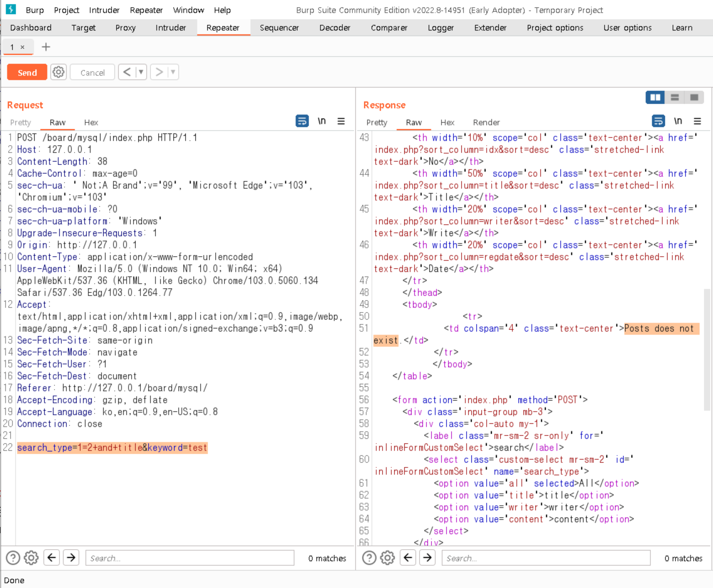This screenshot has width=713, height=588.
Task: Switch to the Extender tab
Action: pos(490,28)
